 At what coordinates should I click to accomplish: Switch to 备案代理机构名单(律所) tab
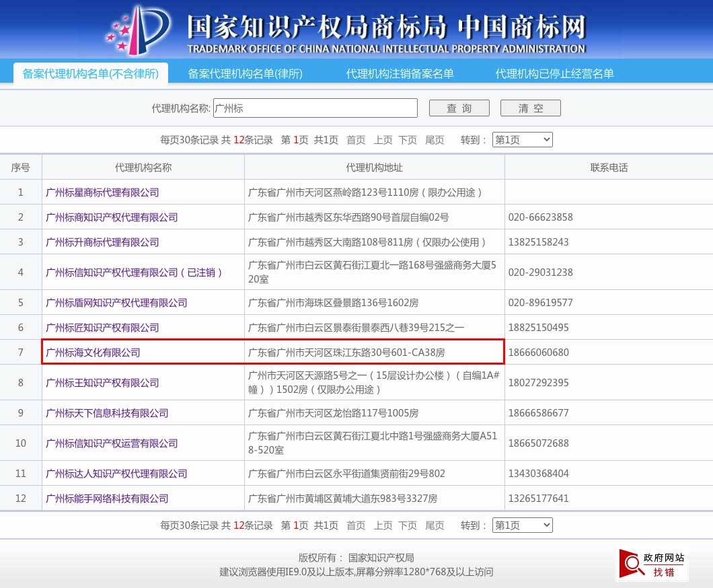click(246, 74)
